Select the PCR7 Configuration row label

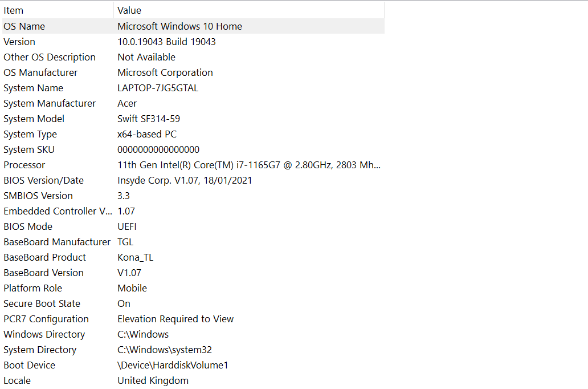[x=46, y=319]
